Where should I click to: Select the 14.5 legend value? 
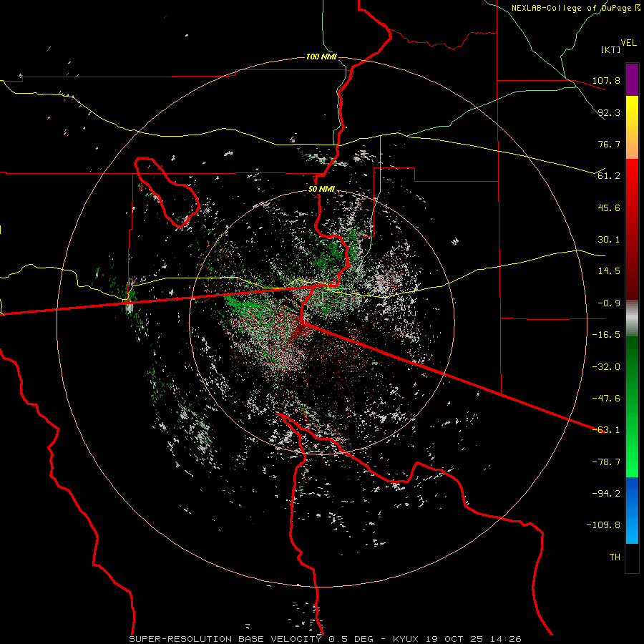[x=609, y=271]
